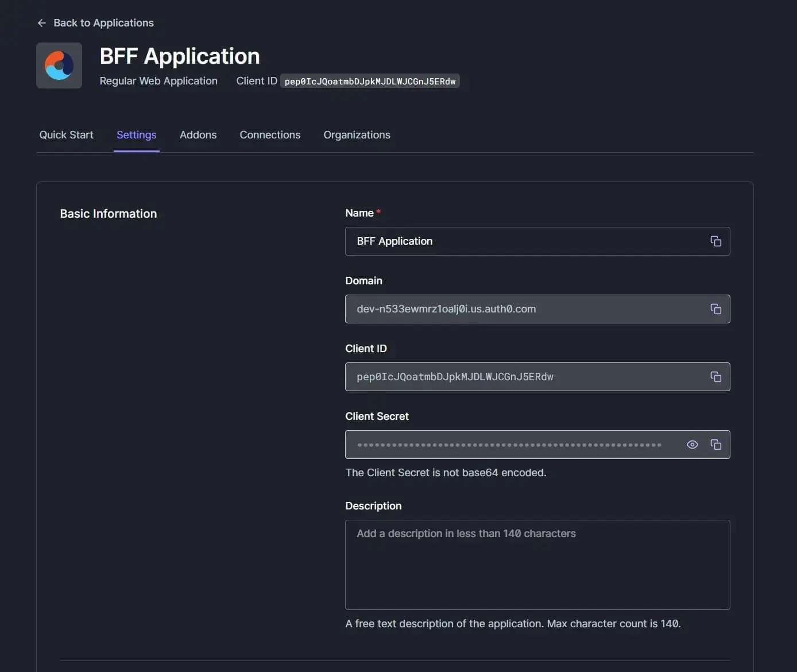Copy the Client ID field value

point(715,377)
